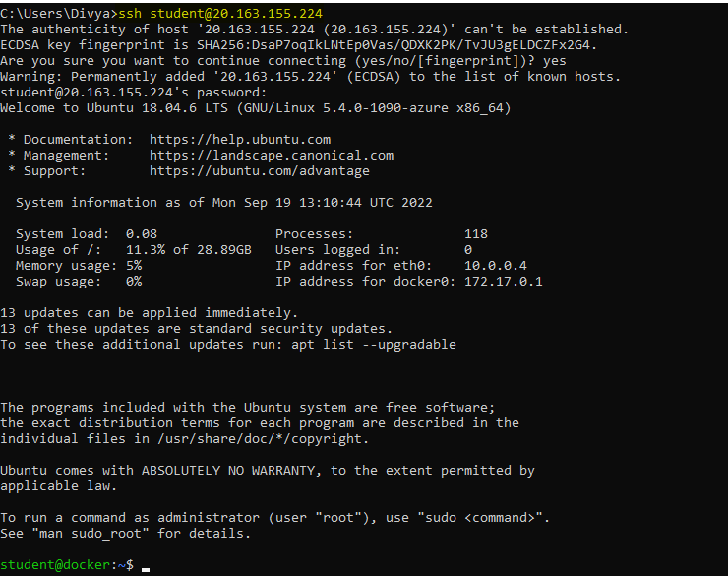Click the ubuntu.com/advantage support URL

(260, 171)
